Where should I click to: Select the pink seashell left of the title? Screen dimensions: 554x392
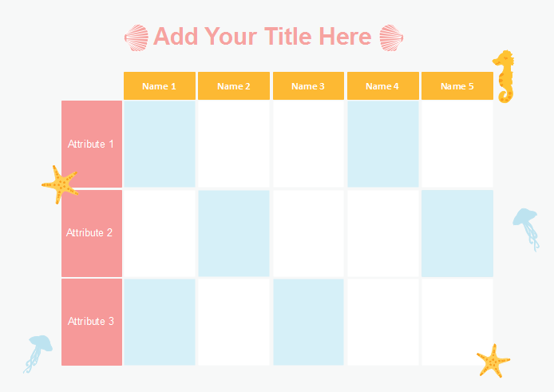pos(137,37)
